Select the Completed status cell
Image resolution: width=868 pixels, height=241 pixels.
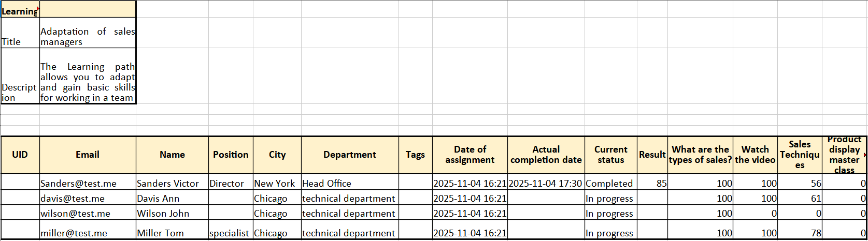click(x=609, y=184)
